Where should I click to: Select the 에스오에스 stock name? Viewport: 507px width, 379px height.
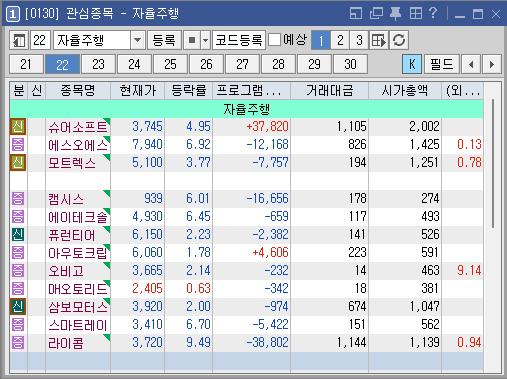[78, 145]
